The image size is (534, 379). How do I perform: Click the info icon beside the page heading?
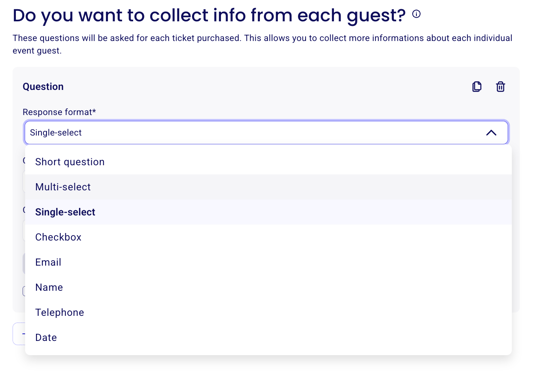point(416,14)
